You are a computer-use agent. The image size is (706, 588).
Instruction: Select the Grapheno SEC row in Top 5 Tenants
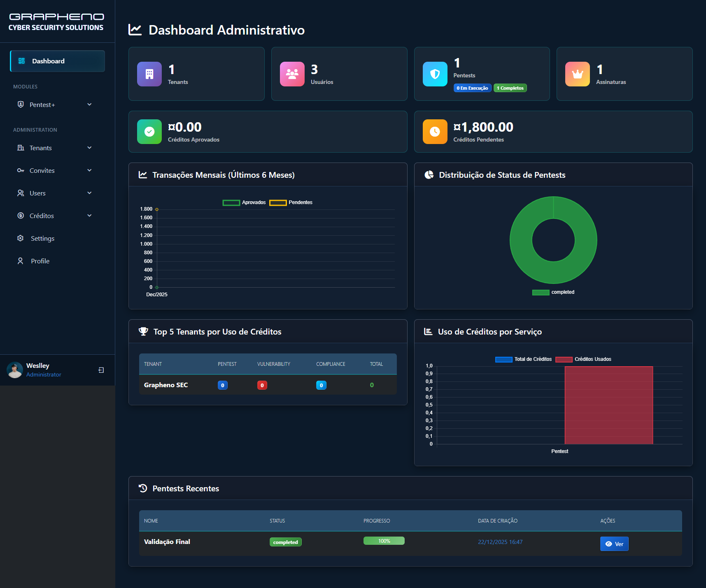(x=166, y=385)
